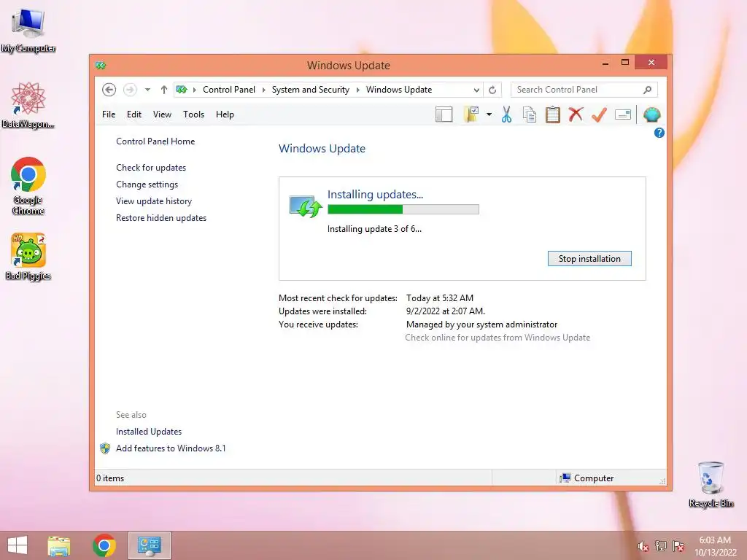
Task: Refresh the Windows Update page
Action: coord(492,90)
